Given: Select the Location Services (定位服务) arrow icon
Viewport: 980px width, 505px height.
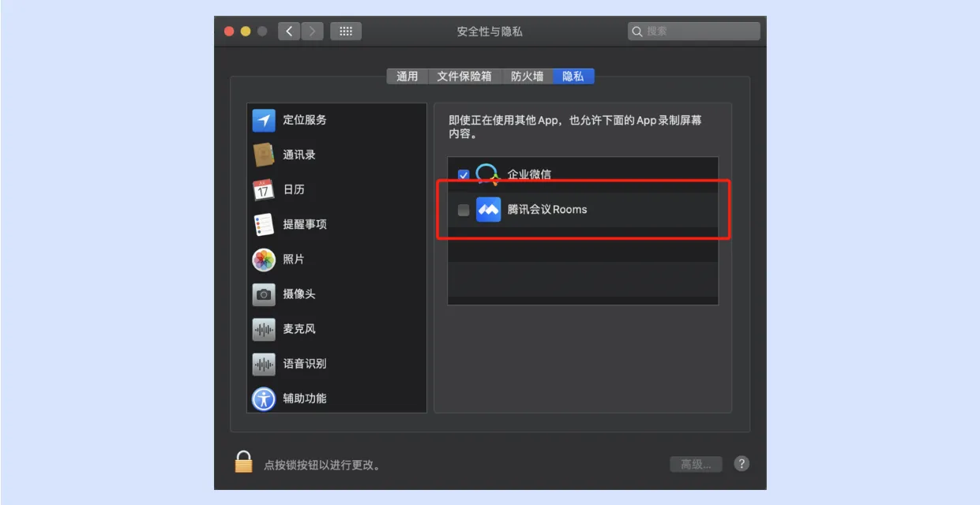Looking at the screenshot, I should (x=264, y=120).
